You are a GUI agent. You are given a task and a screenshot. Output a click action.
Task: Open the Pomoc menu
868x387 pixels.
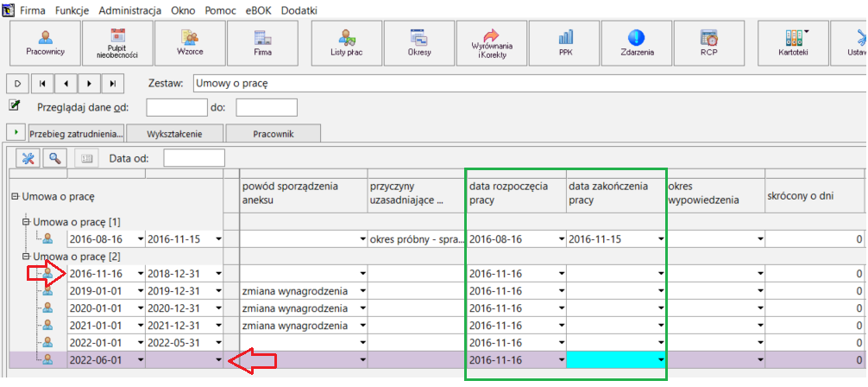220,10
